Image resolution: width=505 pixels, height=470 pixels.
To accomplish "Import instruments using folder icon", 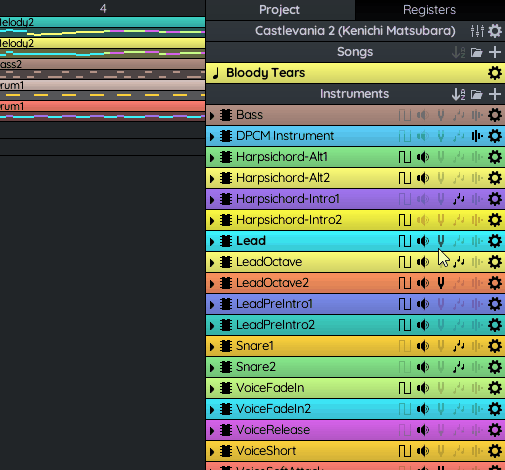I will coord(477,94).
